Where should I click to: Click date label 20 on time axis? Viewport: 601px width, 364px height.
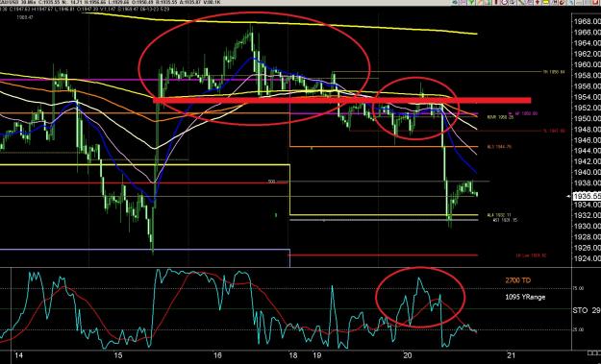point(408,355)
